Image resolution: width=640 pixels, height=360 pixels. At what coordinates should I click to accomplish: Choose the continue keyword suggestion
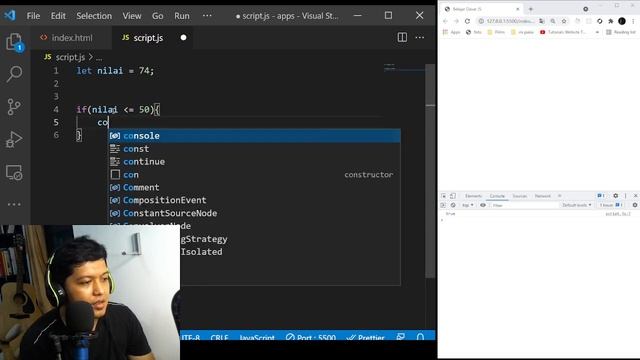pyautogui.click(x=254, y=162)
